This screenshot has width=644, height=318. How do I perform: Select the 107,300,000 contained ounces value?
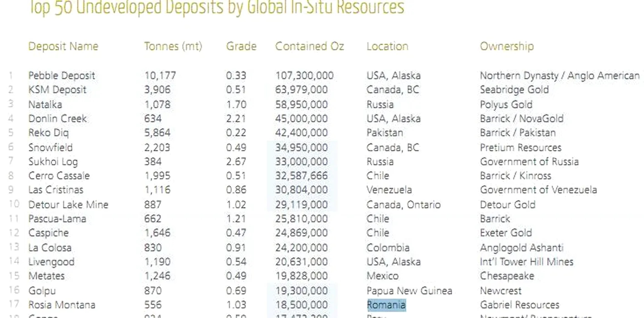point(304,75)
